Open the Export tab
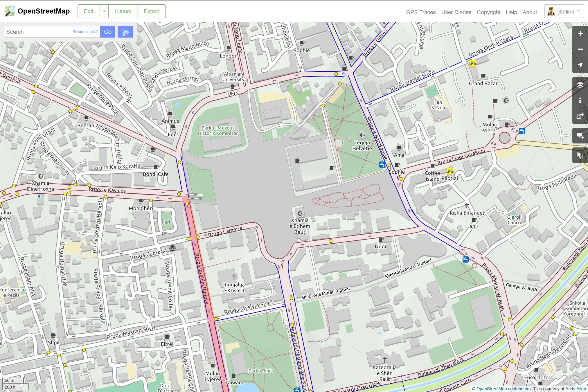Image resolution: width=588 pixels, height=392 pixels. point(152,11)
